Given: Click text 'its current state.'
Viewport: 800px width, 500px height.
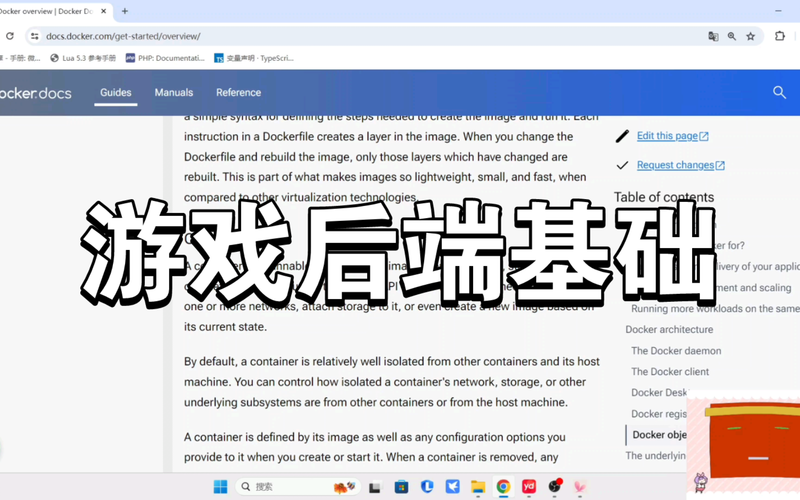Looking at the screenshot, I should [x=225, y=327].
